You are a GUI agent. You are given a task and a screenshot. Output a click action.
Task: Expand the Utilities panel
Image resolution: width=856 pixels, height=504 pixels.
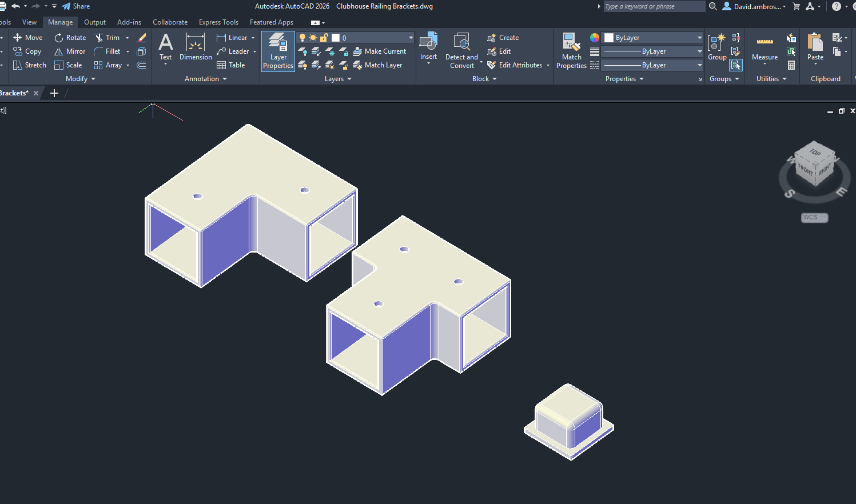(x=771, y=79)
